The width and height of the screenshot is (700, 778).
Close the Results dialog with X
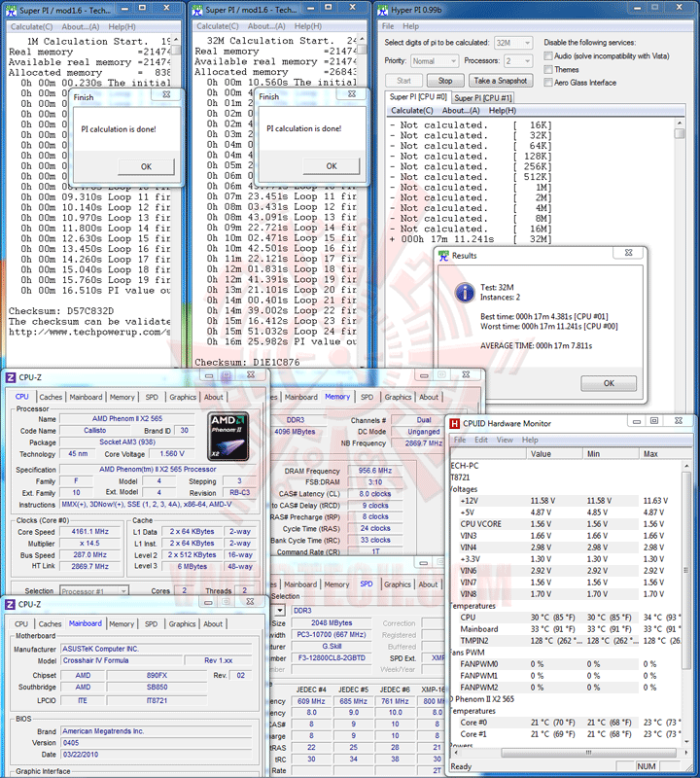pyautogui.click(x=629, y=253)
